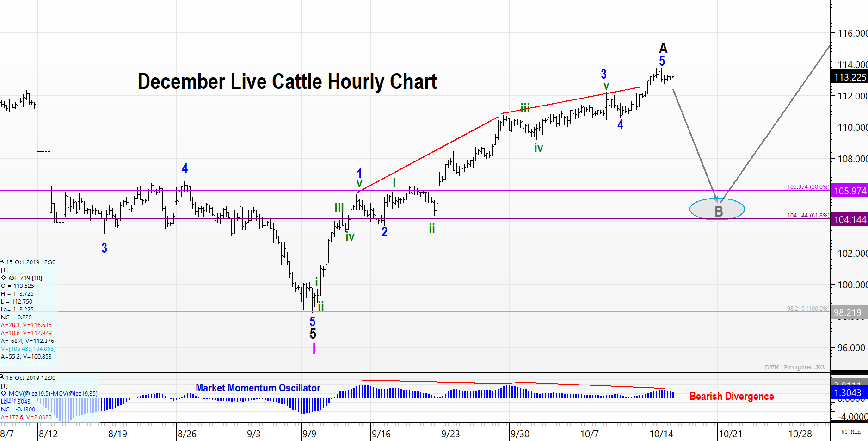This screenshot has width=868, height=441.
Task: Click the blue wave 2 label near 9/16
Action: coord(384,232)
